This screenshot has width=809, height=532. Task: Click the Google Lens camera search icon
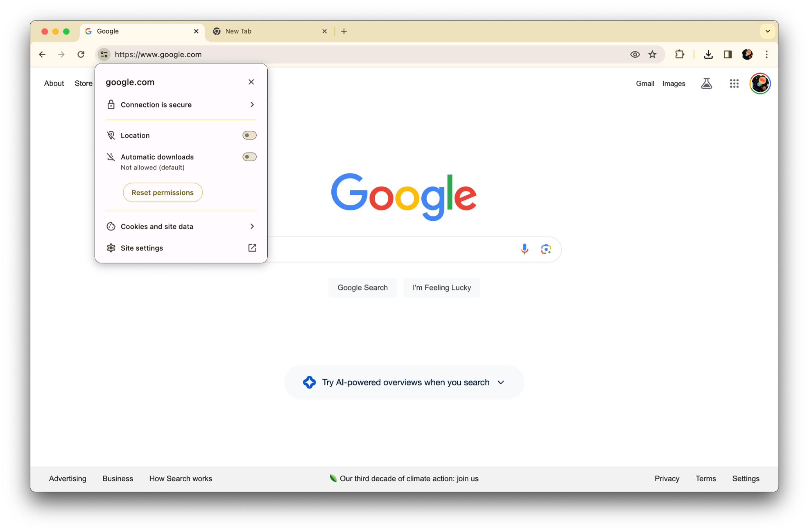[545, 248]
